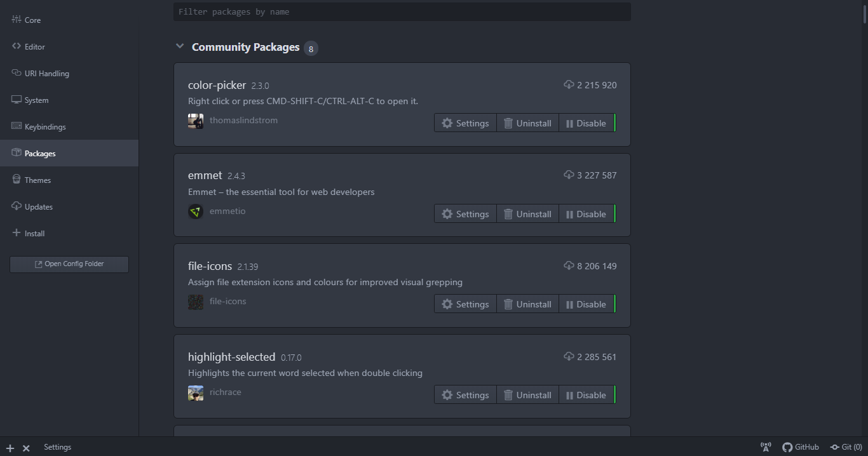Click color-picker download count icon
This screenshot has height=456, width=868.
click(569, 84)
